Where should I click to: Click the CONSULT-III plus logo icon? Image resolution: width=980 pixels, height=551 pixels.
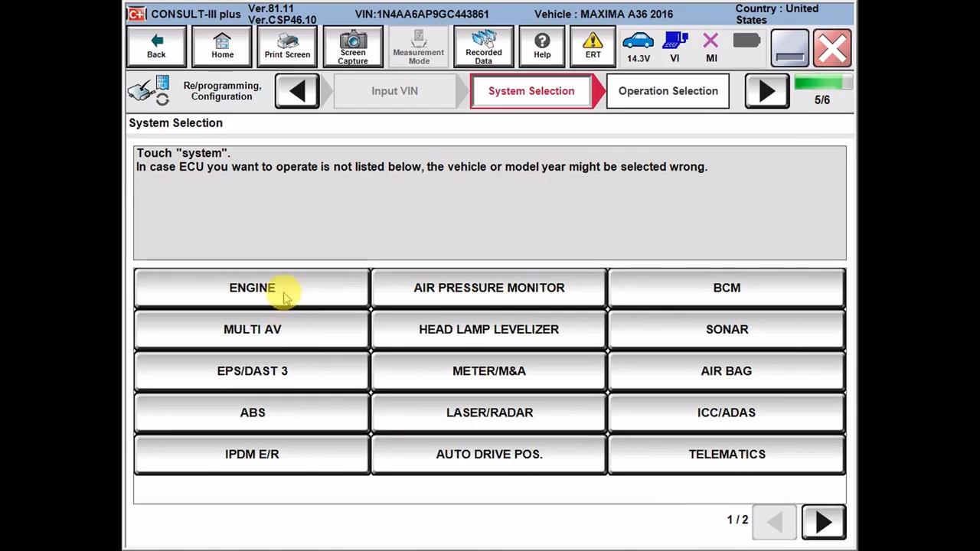(x=136, y=14)
